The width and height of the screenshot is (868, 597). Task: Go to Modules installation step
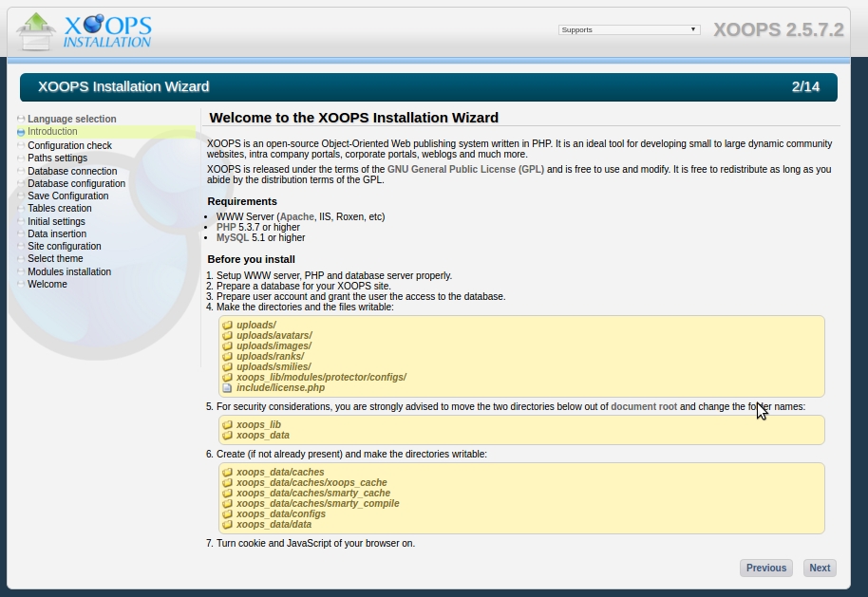69,271
